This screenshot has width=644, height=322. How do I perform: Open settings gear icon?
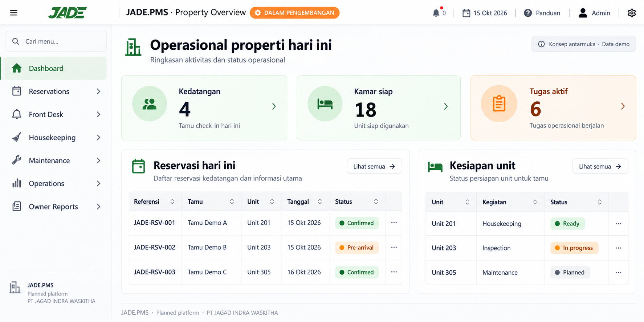(632, 13)
